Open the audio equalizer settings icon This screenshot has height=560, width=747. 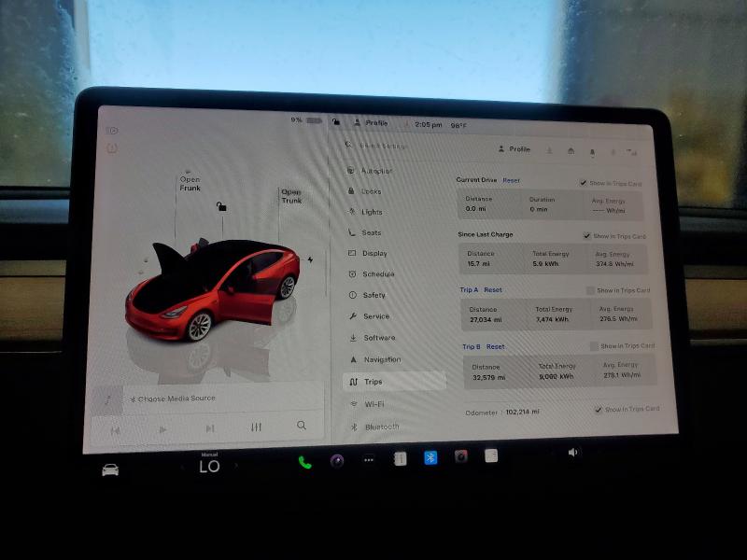256,427
